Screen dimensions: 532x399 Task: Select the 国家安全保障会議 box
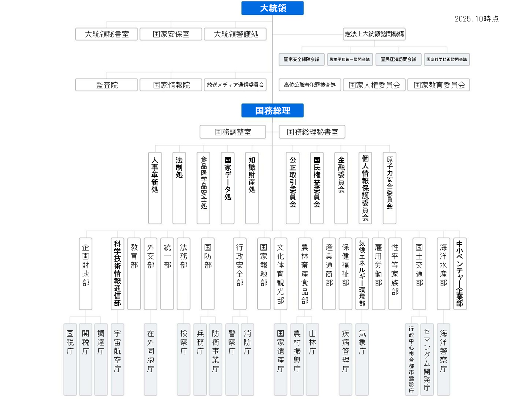pyautogui.click(x=302, y=59)
